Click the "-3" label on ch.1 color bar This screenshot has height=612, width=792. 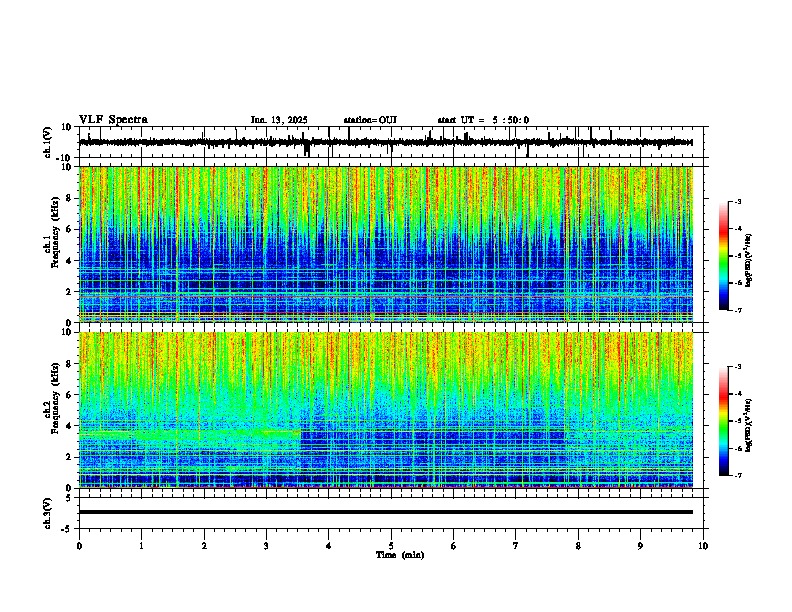point(738,202)
